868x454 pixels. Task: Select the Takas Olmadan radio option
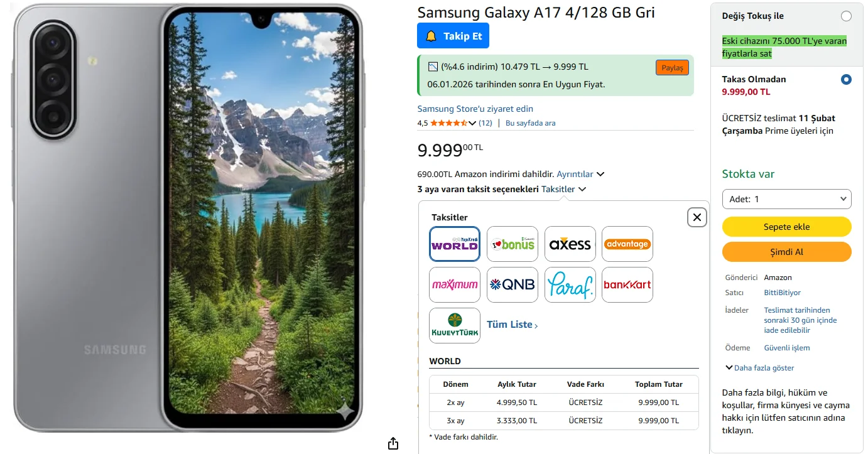[x=846, y=80]
